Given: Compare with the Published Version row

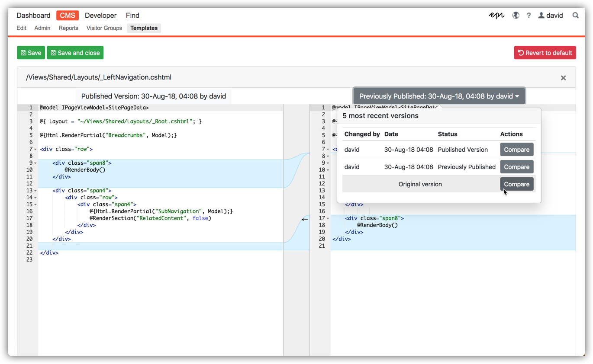Looking at the screenshot, I should click(516, 150).
